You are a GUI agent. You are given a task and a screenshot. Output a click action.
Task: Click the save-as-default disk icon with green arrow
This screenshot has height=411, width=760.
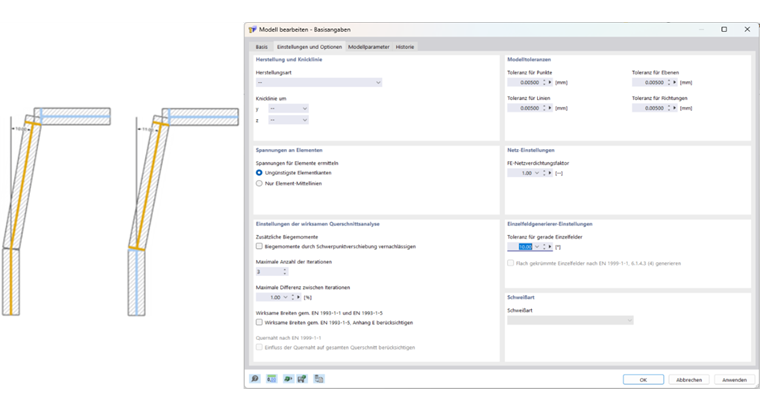tap(302, 379)
